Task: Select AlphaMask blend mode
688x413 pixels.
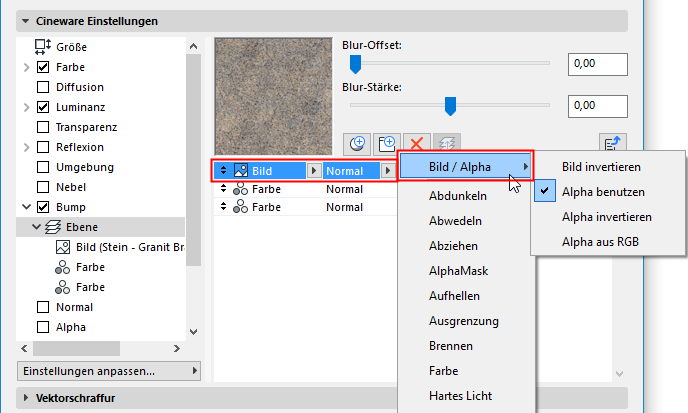Action: [x=458, y=271]
